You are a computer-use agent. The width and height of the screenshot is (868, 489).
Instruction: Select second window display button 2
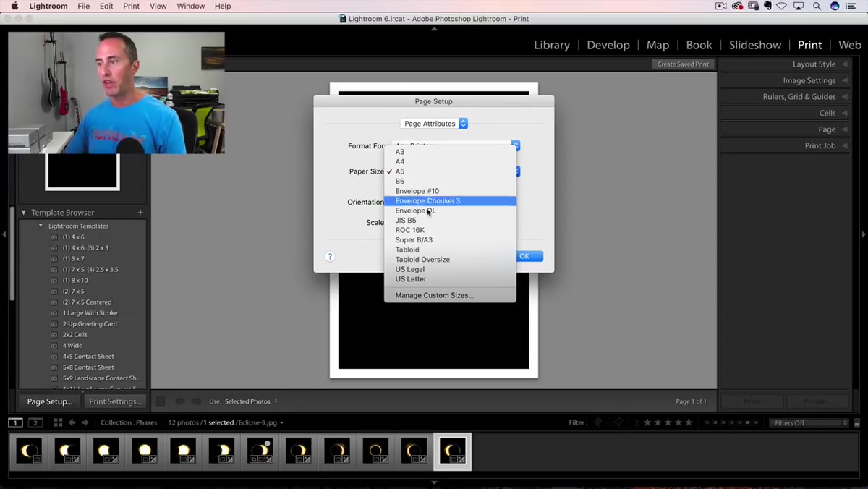coord(35,423)
